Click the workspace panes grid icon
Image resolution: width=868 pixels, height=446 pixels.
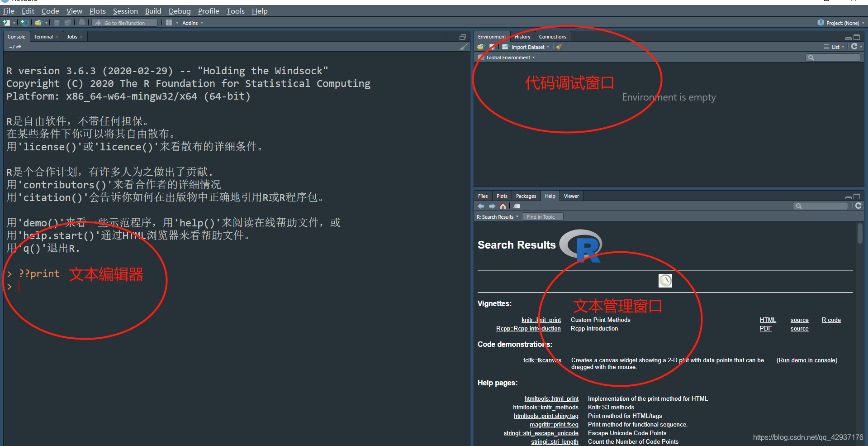169,23
